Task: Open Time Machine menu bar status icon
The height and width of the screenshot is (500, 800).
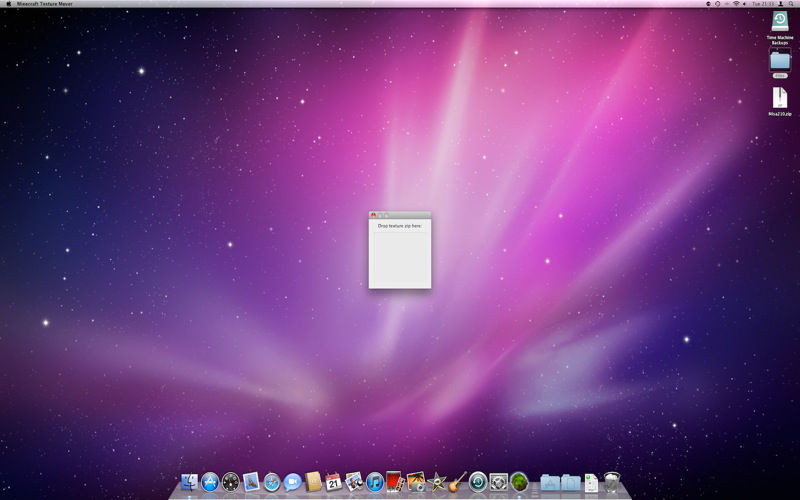Action: [717, 4]
